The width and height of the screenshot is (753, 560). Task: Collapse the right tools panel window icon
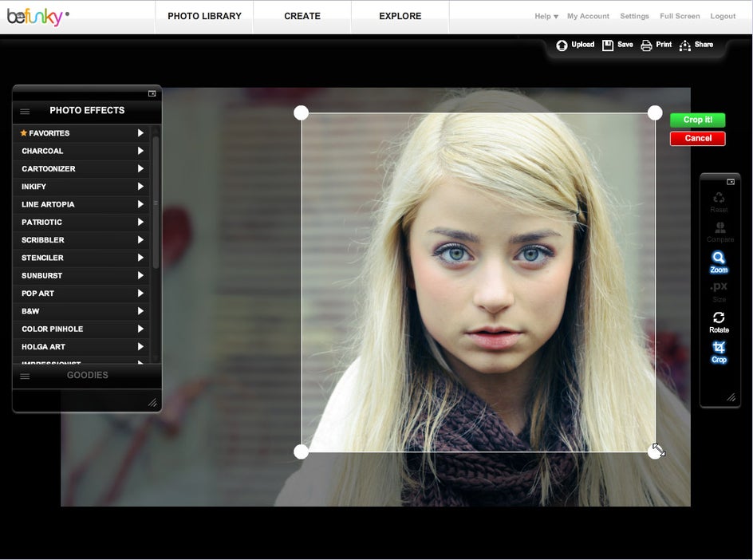[x=731, y=182]
